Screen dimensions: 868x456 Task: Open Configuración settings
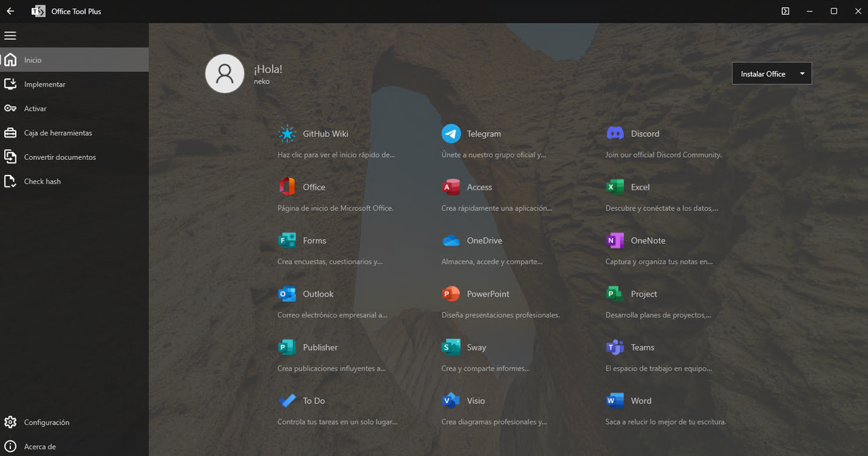(75, 422)
